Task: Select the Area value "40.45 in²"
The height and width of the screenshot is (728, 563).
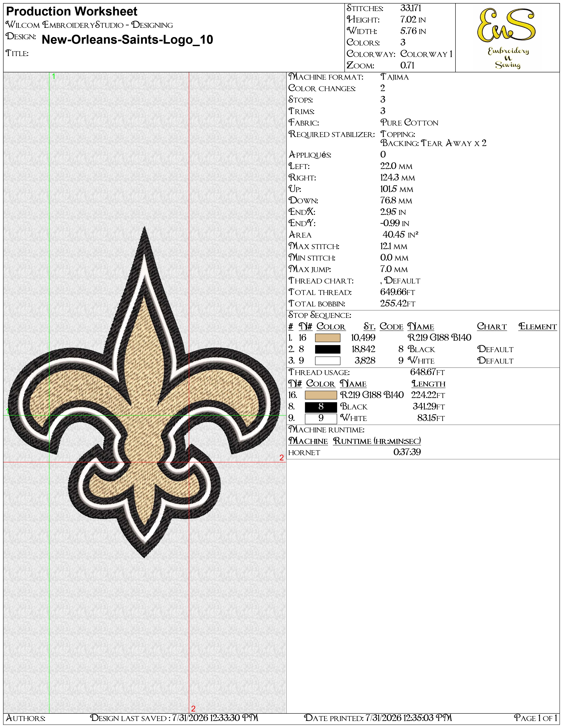Action: (x=400, y=235)
